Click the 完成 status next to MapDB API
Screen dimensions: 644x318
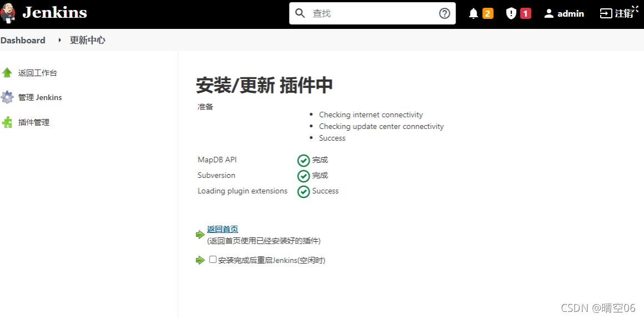click(x=320, y=160)
